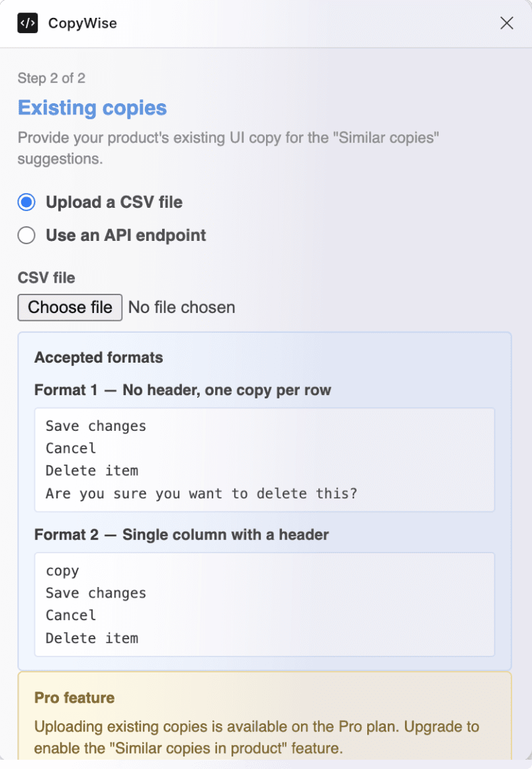Click the "Choose file" button

[x=69, y=307]
